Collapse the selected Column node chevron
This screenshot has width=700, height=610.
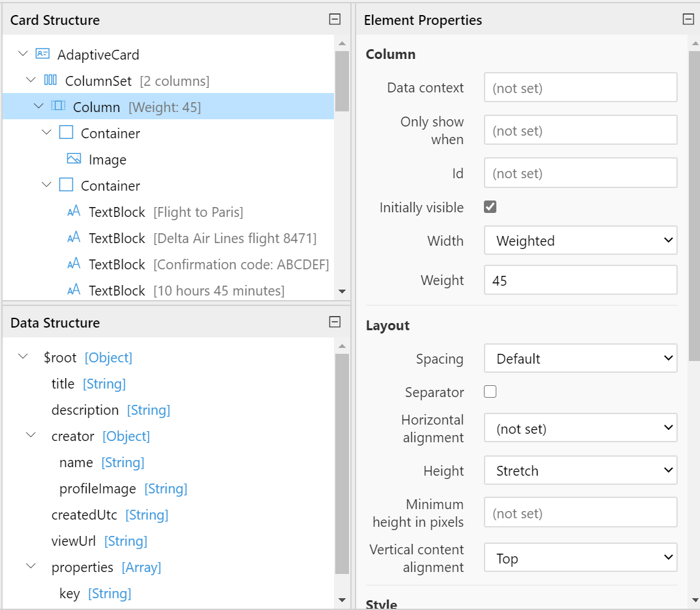click(x=39, y=106)
